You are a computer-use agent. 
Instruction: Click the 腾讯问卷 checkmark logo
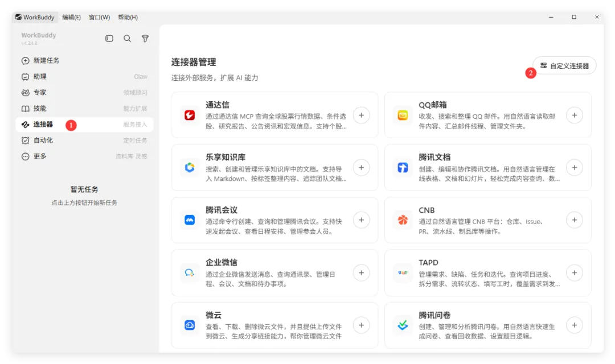pos(403,325)
